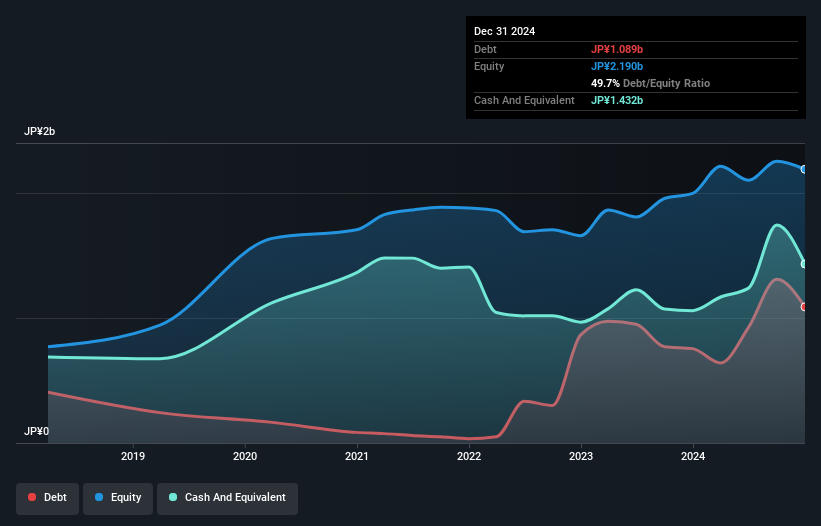
Task: Click the 2019 x-axis label
Action: 133,456
